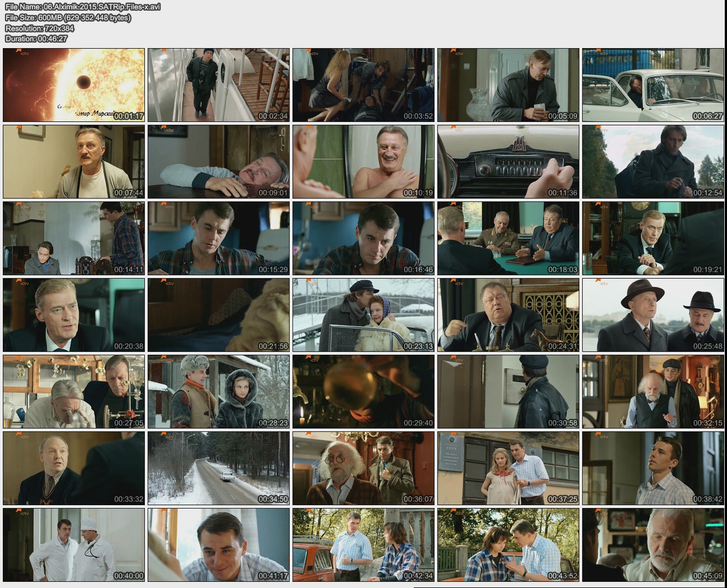The height and width of the screenshot is (588, 727).
Task: Select the File Size 600MB text line
Action: click(x=68, y=17)
